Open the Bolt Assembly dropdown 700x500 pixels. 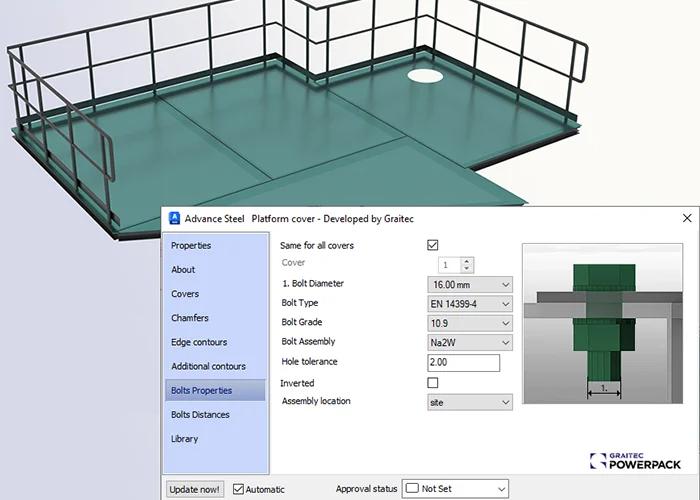[470, 342]
